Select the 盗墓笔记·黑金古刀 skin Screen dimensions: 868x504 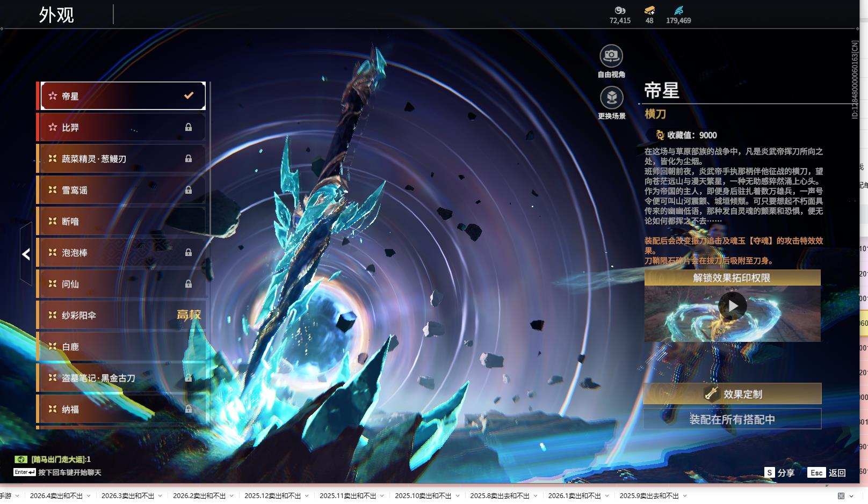[122, 378]
